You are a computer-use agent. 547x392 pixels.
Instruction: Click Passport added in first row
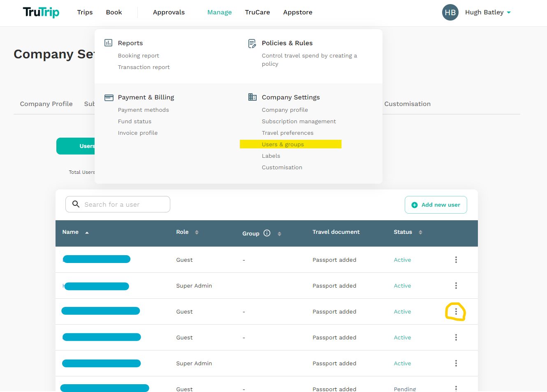tap(334, 260)
